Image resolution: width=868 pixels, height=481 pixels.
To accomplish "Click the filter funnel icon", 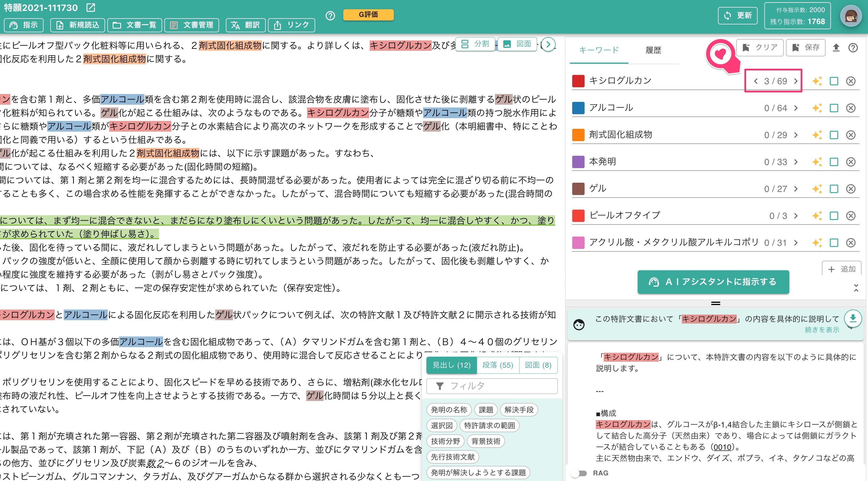I will 439,386.
